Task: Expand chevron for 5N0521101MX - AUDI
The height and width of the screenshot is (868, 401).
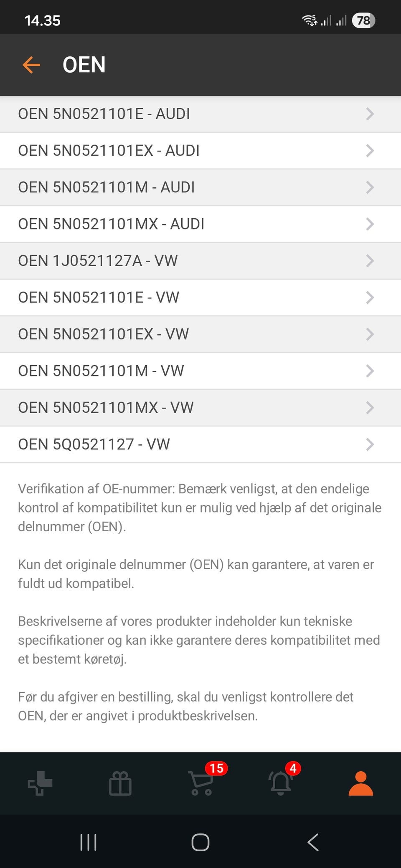Action: pos(370,224)
